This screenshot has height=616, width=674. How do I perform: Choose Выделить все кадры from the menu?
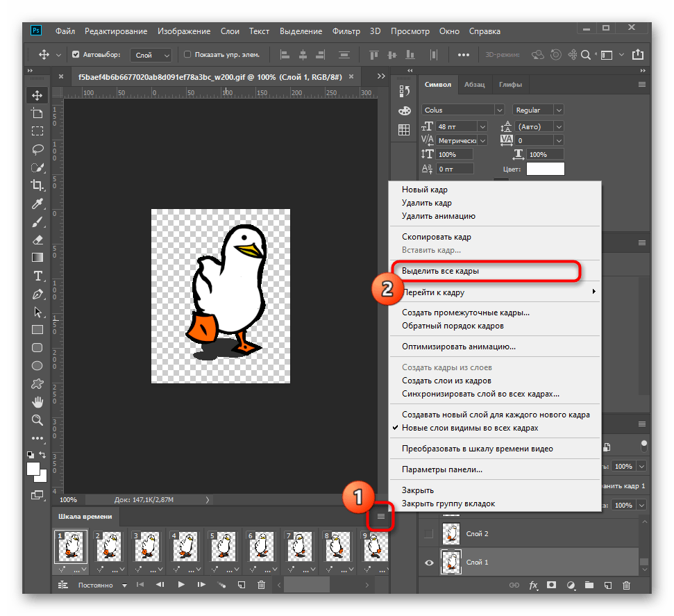[x=440, y=271]
